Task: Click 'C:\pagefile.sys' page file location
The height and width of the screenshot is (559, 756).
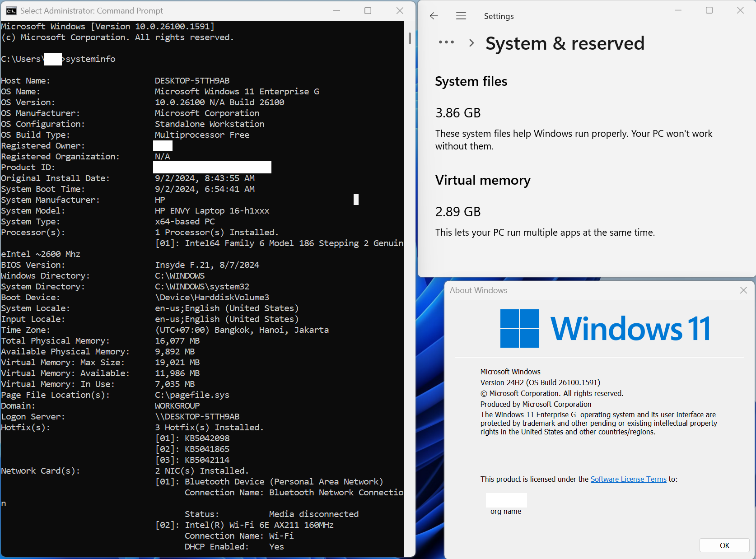Action: click(192, 395)
